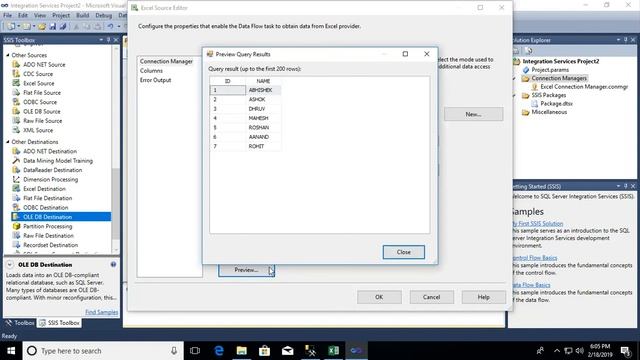Select ODBC Destination icon
This screenshot has width=640, height=360.
point(16,207)
